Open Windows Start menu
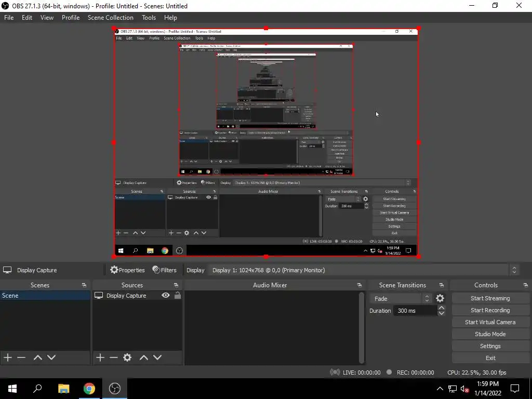The height and width of the screenshot is (399, 532). click(12, 389)
